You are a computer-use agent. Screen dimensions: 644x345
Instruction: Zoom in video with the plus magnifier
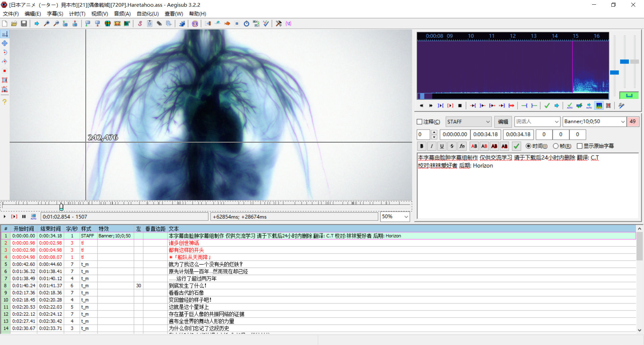point(47,23)
